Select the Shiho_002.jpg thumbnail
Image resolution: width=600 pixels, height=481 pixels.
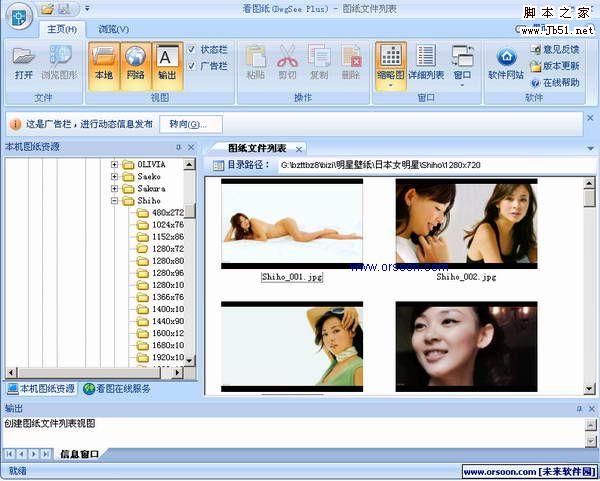pyautogui.click(x=466, y=224)
